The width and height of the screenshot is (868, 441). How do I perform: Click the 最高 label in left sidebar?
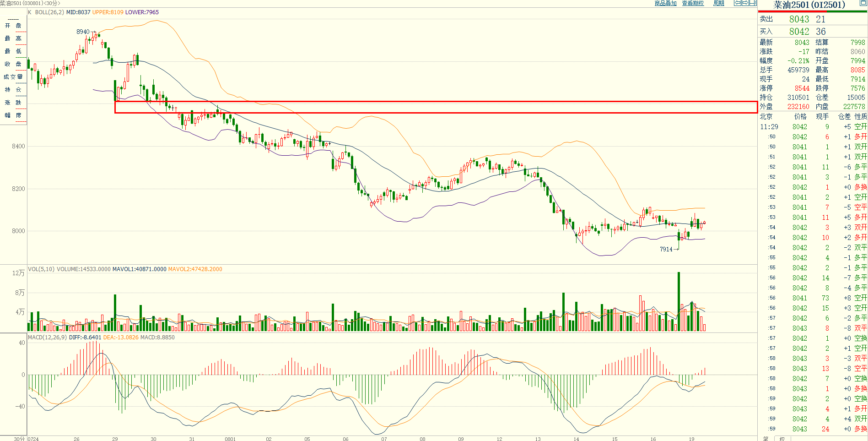[13, 38]
